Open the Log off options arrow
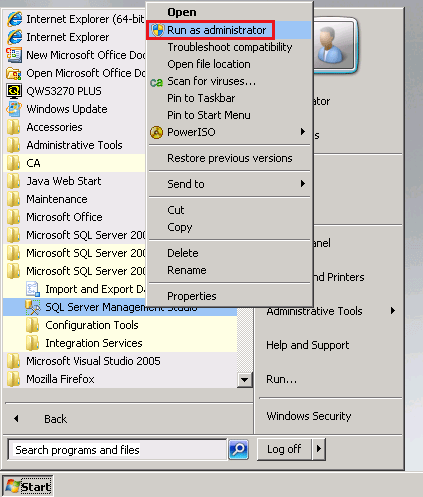Screen dimensions: 423x497 319,449
